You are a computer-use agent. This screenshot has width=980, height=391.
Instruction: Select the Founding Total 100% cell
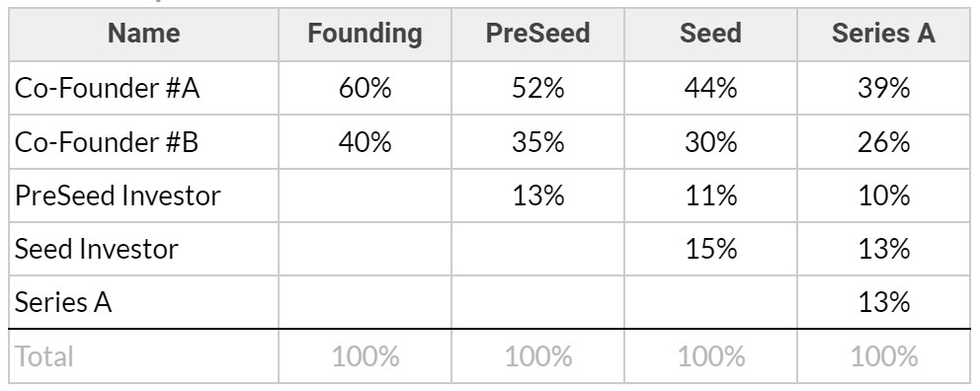point(365,356)
